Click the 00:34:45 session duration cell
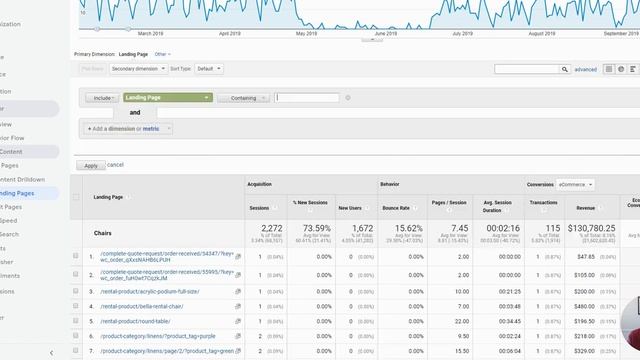Screen dimensions: 640x360 click(x=510, y=322)
